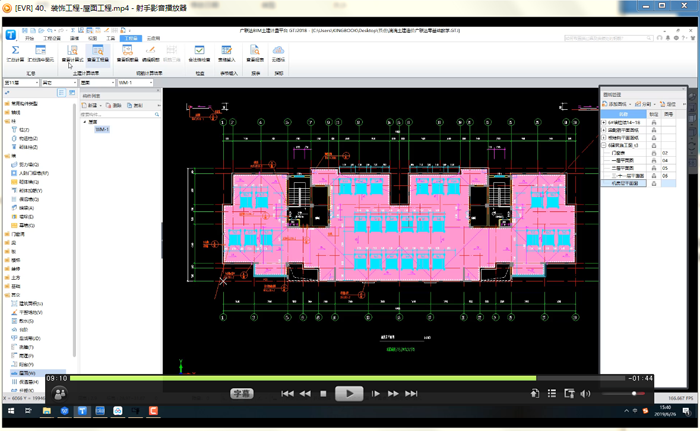
Task: Click the player step-frame button
Action: (x=376, y=393)
